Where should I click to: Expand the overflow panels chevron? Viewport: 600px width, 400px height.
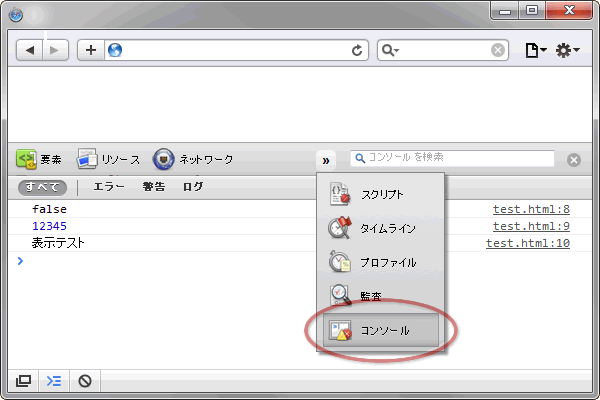click(x=326, y=160)
